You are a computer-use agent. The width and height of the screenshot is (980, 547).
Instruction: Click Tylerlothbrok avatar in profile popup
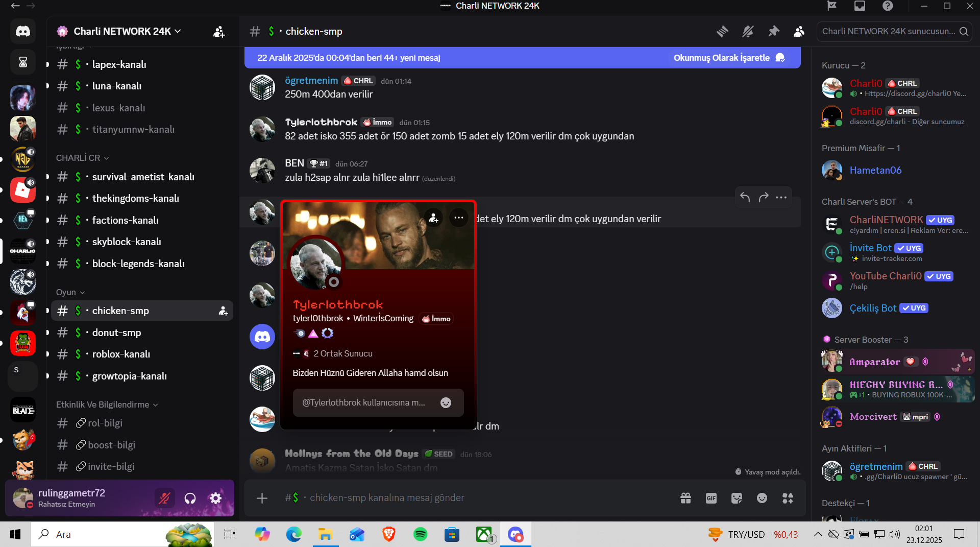(x=316, y=264)
